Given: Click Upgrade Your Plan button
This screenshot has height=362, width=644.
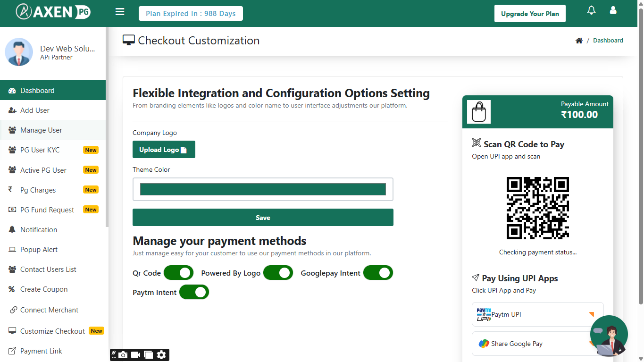Looking at the screenshot, I should 530,13.
